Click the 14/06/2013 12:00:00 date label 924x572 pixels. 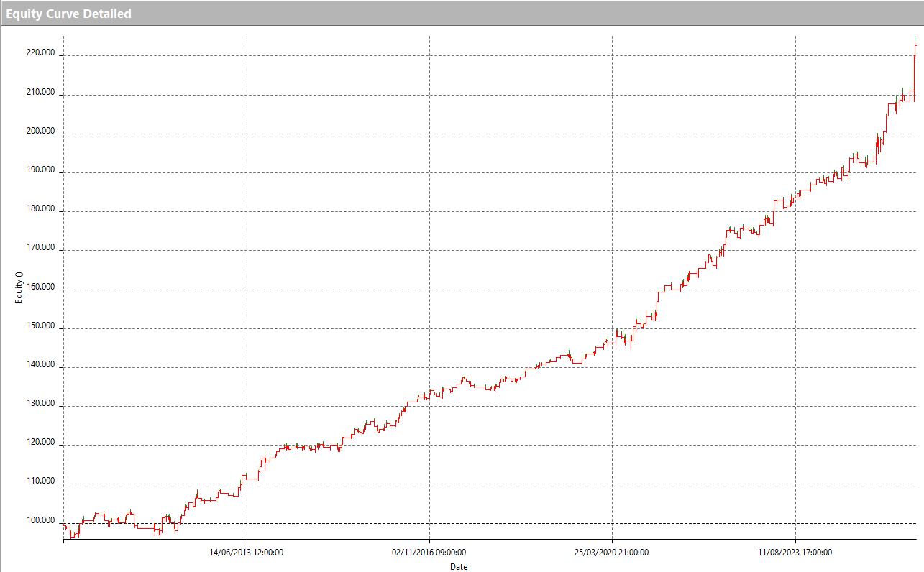pyautogui.click(x=246, y=553)
